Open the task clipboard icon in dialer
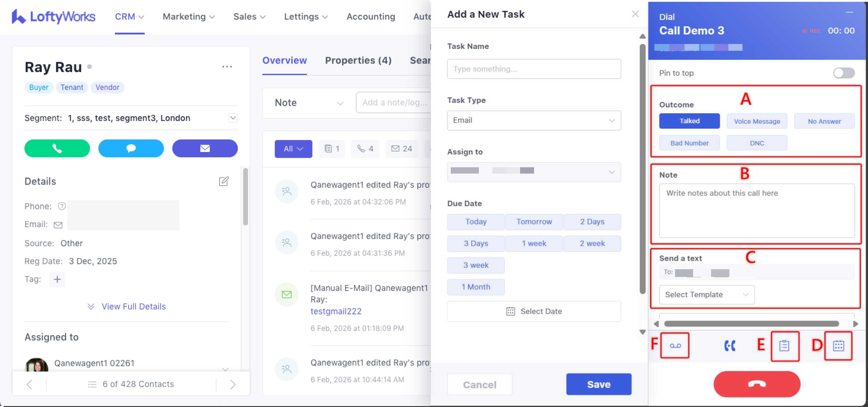868x407 pixels. tap(784, 346)
